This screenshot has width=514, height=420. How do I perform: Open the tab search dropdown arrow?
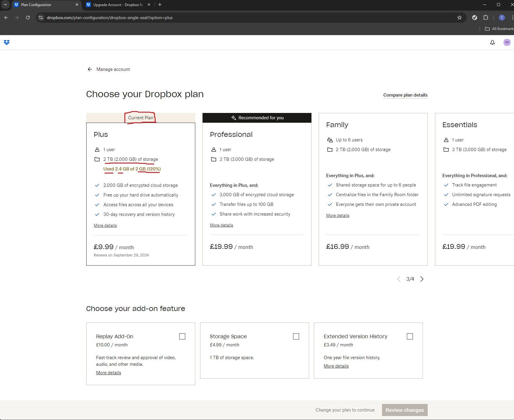point(5,5)
